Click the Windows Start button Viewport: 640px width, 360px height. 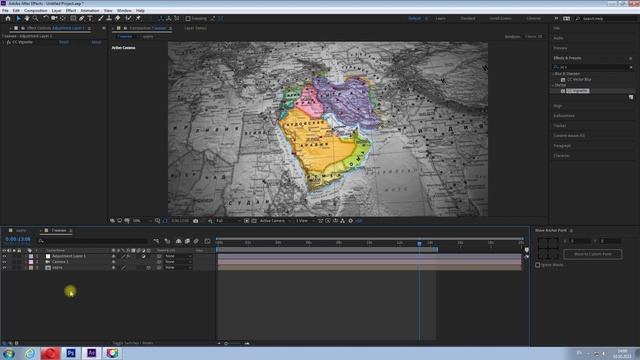point(9,353)
